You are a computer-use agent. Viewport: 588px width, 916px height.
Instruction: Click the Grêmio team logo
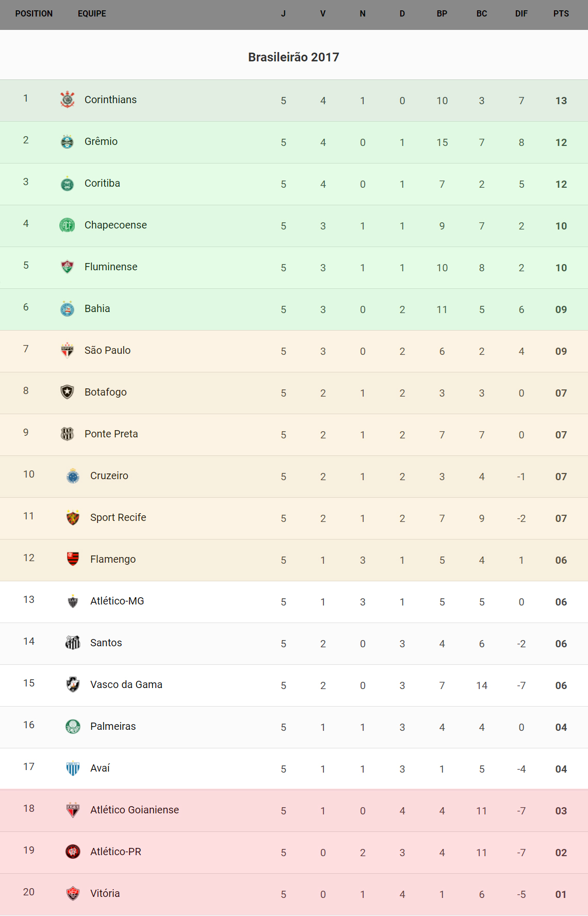pyautogui.click(x=67, y=141)
